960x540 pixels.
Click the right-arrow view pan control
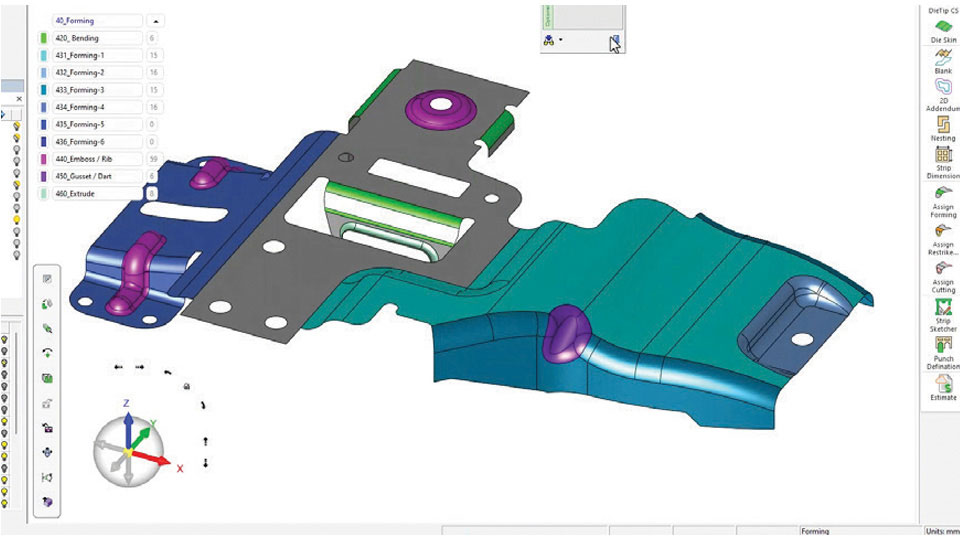pos(140,367)
